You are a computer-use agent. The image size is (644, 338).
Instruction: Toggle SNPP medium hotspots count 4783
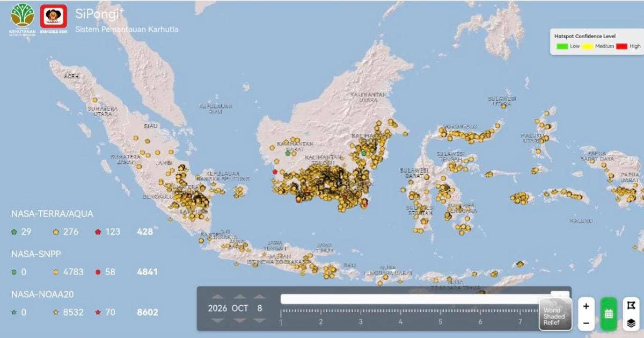point(68,272)
